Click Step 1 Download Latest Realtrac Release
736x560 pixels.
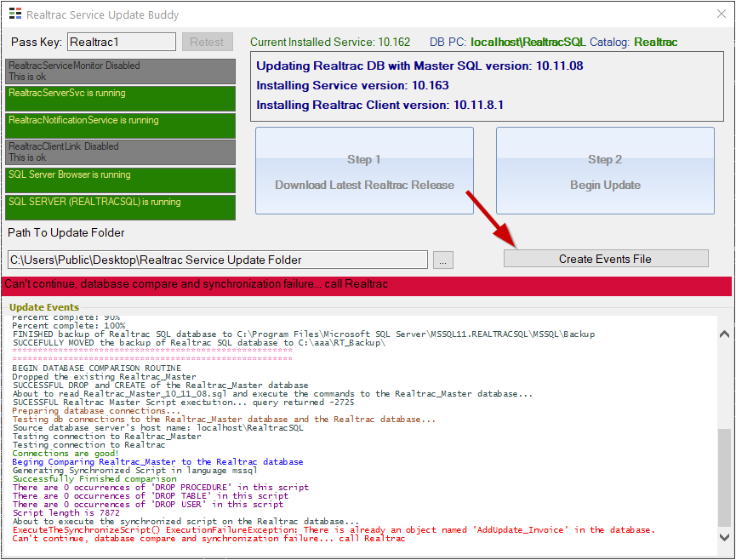click(364, 171)
